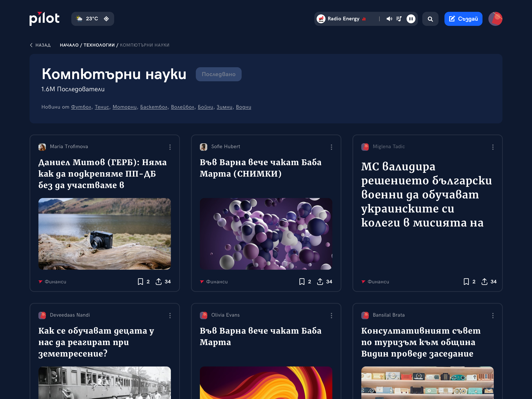Click the pilot logo
This screenshot has height=399, width=532.
(x=44, y=19)
